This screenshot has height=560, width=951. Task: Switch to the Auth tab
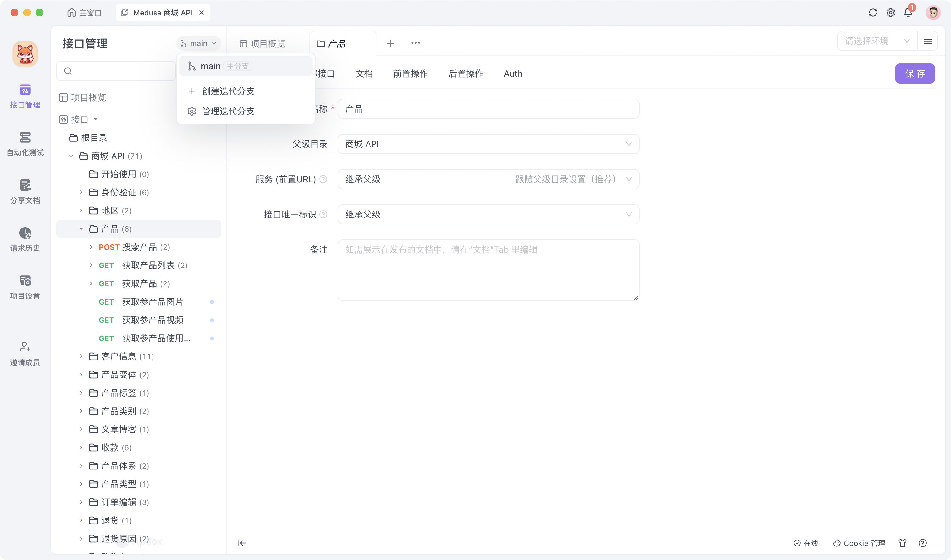click(513, 74)
